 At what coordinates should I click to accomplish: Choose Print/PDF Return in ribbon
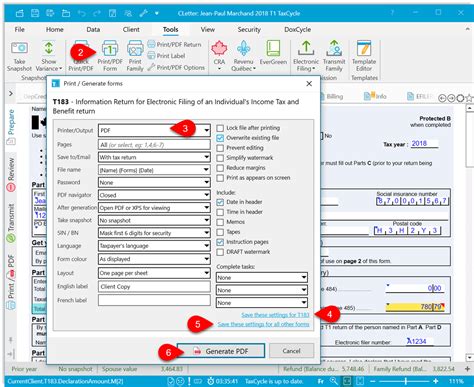tap(175, 44)
